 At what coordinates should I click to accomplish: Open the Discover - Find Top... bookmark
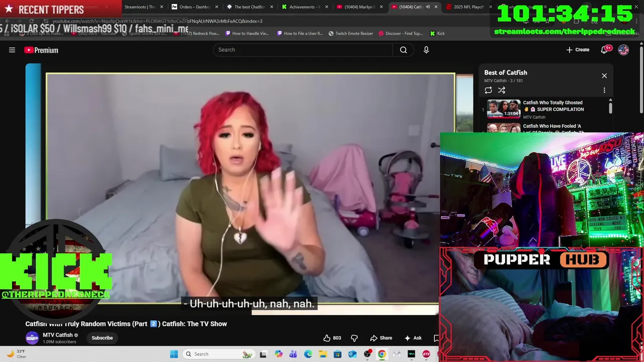(400, 33)
